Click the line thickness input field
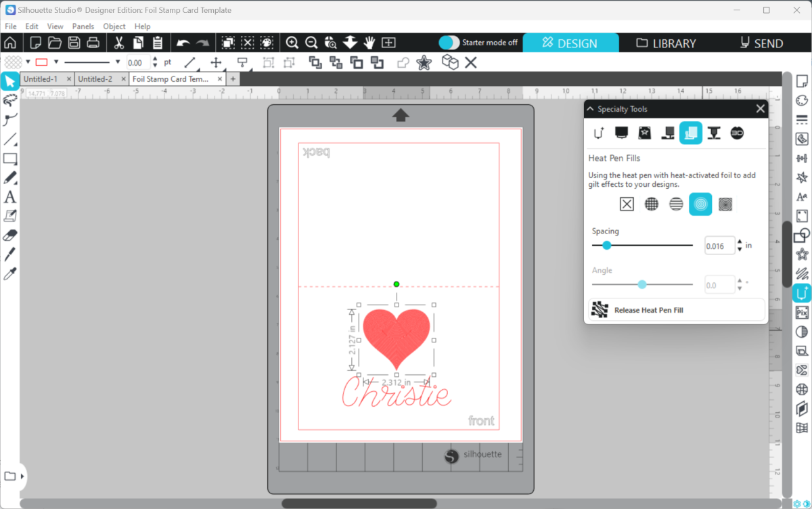 138,62
